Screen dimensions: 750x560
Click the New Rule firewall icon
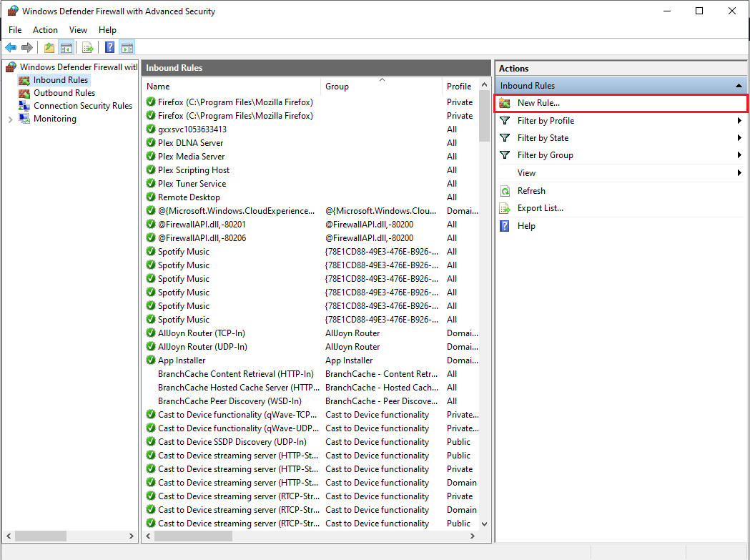[505, 103]
